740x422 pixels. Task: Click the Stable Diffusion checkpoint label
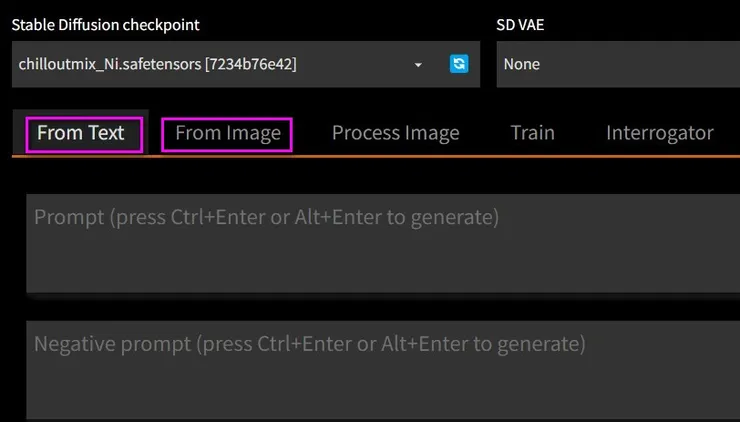click(105, 24)
